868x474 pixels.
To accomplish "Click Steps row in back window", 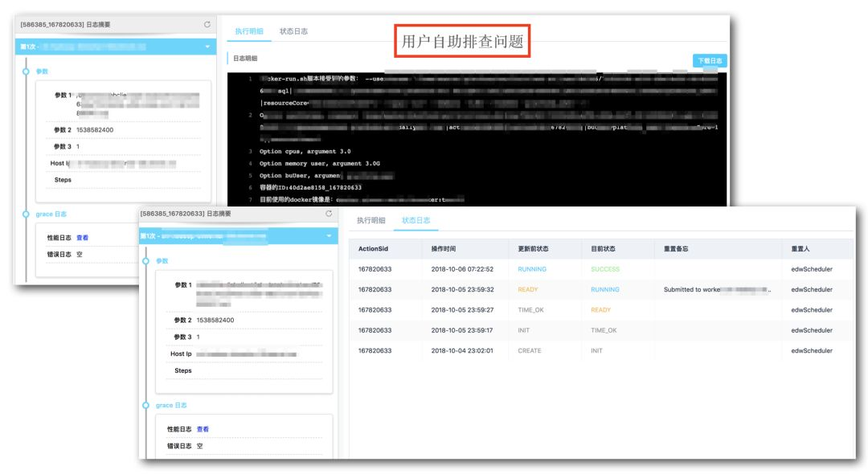I will [123, 180].
